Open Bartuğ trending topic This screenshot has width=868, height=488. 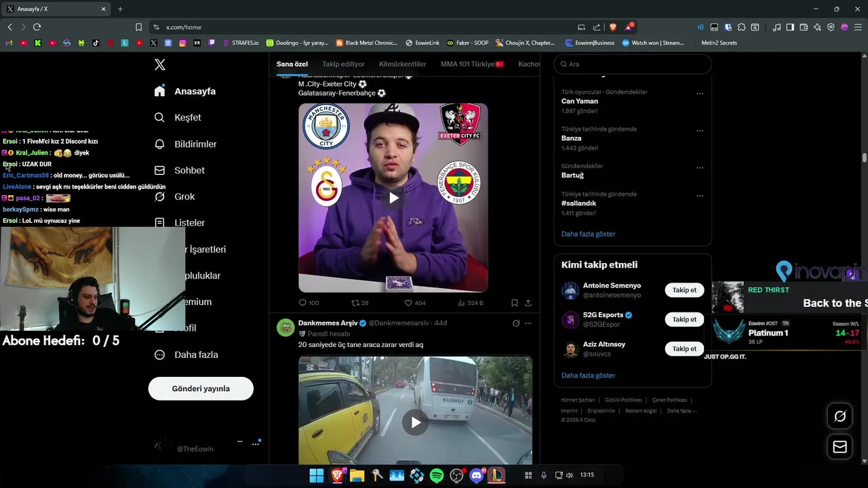pos(572,175)
